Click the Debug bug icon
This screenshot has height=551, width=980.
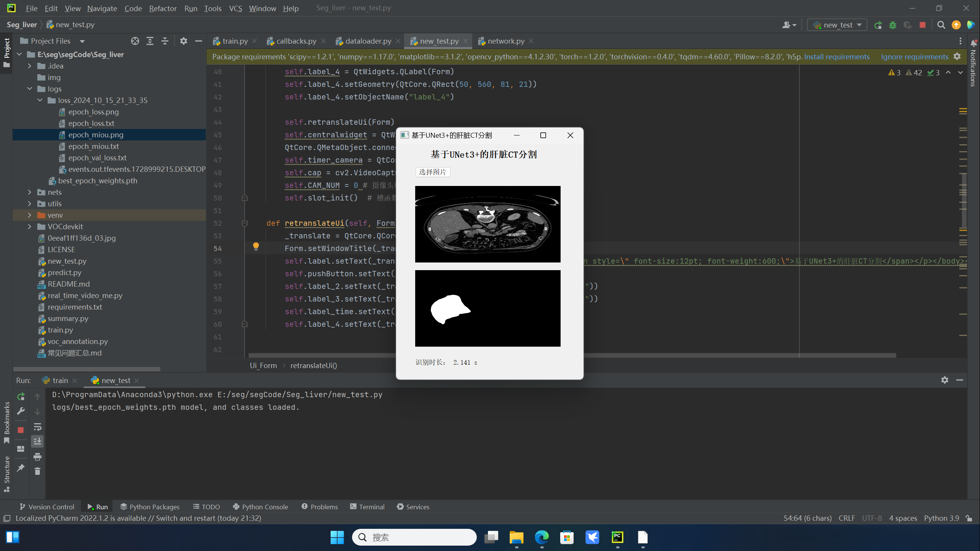click(x=893, y=25)
